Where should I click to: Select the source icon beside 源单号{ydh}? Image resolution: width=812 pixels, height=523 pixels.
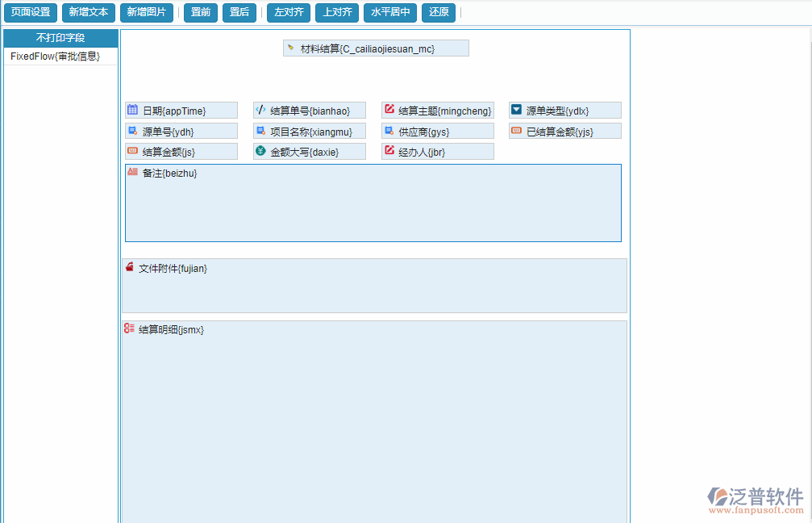point(131,130)
